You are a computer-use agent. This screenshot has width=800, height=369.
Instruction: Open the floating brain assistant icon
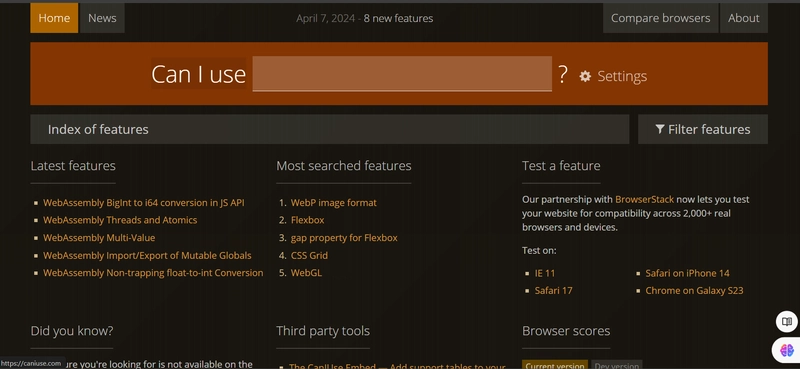click(787, 350)
